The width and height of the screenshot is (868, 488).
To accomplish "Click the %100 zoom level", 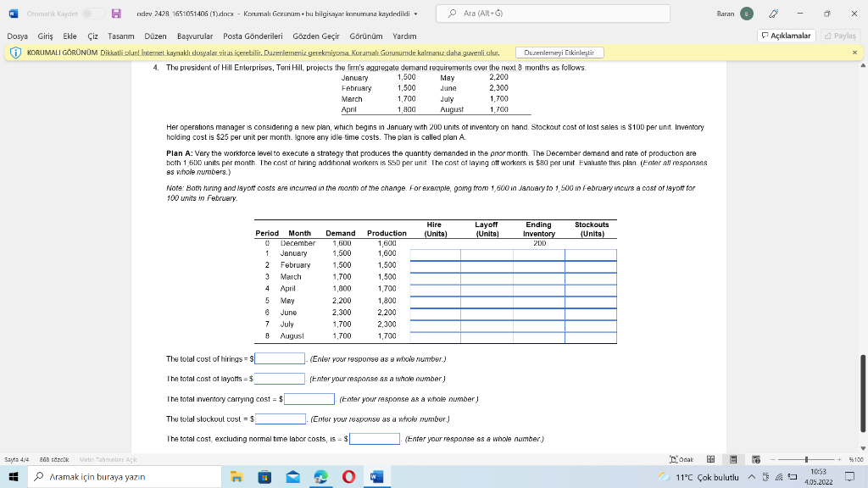I will click(856, 459).
